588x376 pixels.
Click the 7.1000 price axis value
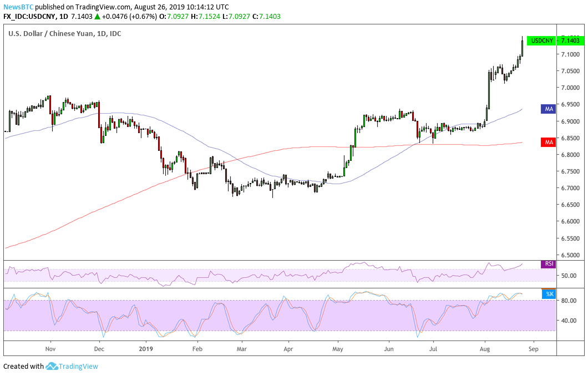point(570,54)
